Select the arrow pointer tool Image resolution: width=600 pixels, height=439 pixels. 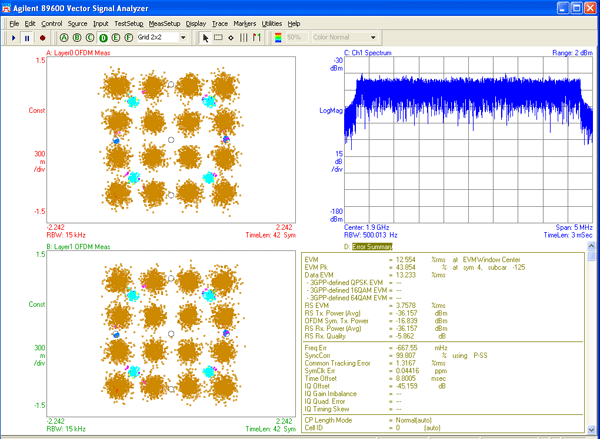[x=206, y=37]
